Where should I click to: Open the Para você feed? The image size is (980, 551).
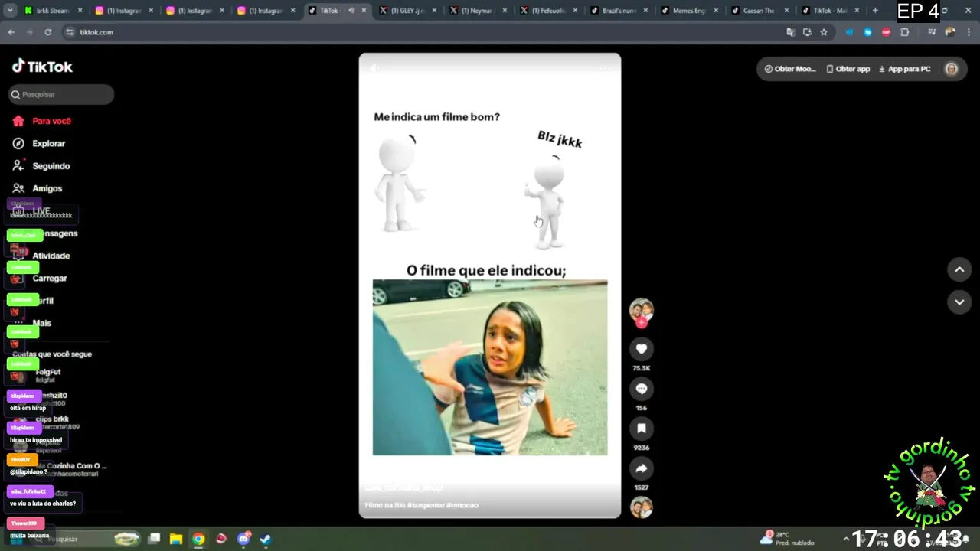point(42,121)
